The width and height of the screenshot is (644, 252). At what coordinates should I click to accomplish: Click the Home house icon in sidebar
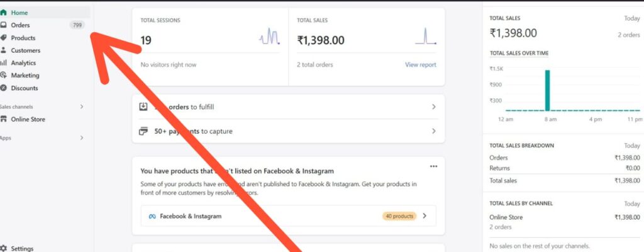click(4, 13)
